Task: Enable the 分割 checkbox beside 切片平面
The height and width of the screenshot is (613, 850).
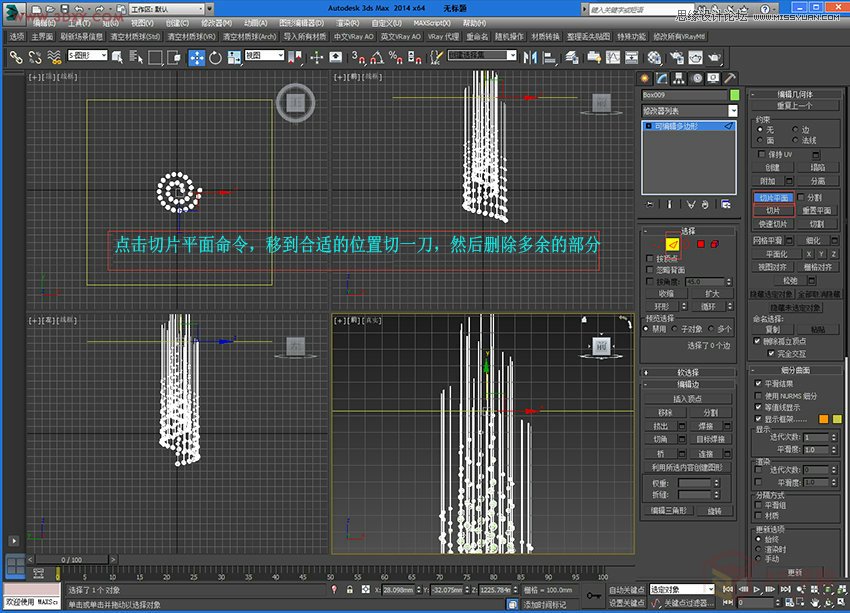Action: (801, 197)
